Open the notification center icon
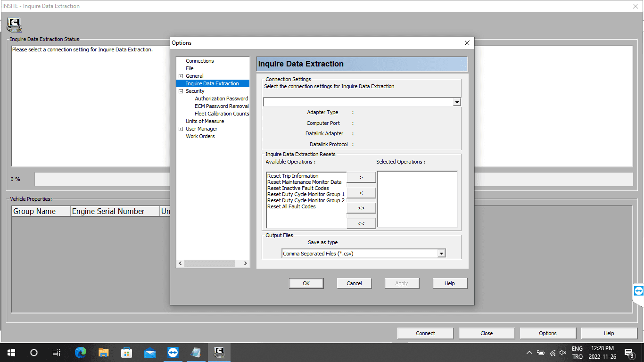 [628, 353]
